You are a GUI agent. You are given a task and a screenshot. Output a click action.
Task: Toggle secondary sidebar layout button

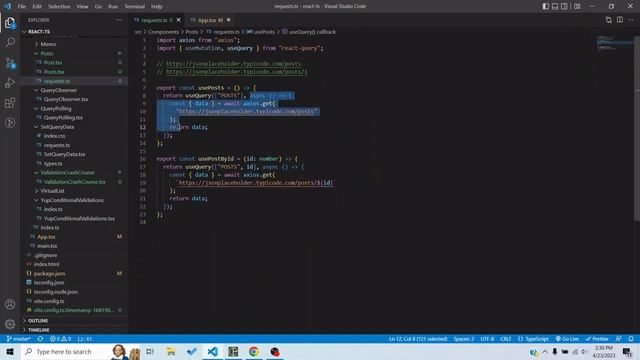click(564, 6)
